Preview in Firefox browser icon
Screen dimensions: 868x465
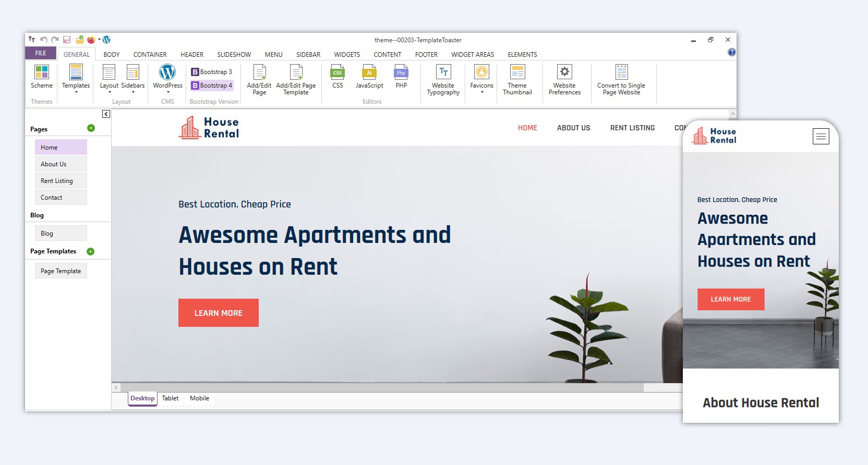tap(91, 40)
